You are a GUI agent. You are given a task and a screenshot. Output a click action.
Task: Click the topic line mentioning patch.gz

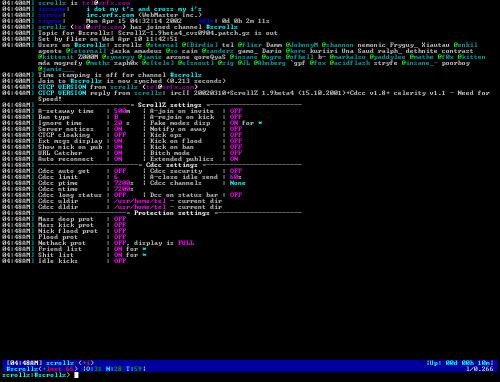click(157, 33)
